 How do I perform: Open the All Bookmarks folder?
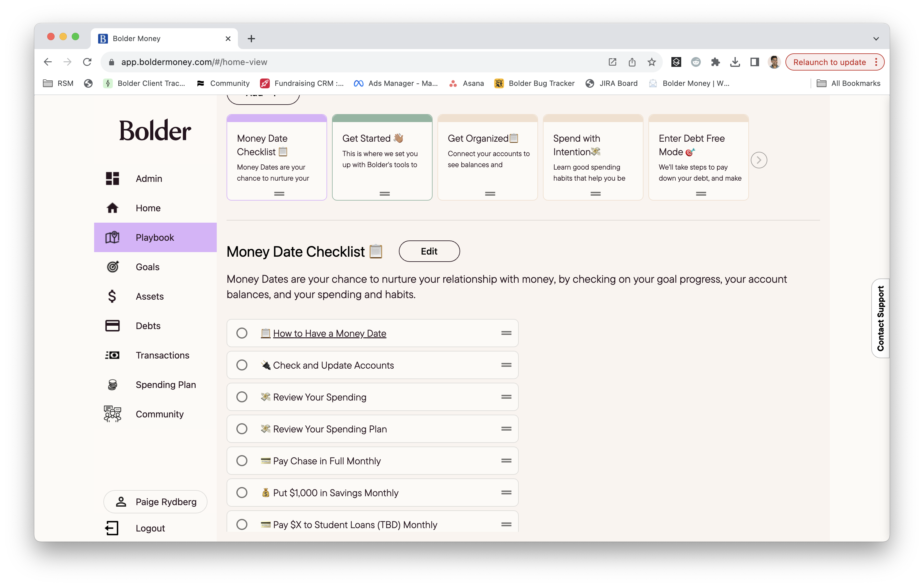(x=848, y=83)
